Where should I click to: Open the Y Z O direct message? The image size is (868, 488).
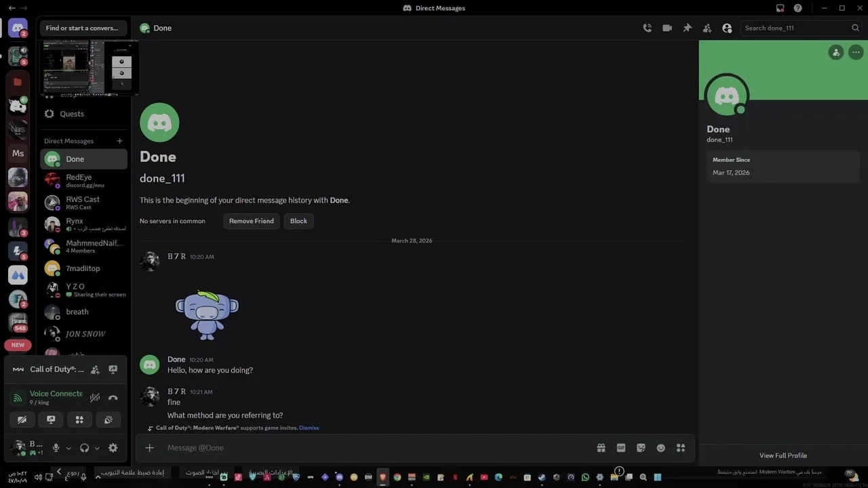click(83, 290)
